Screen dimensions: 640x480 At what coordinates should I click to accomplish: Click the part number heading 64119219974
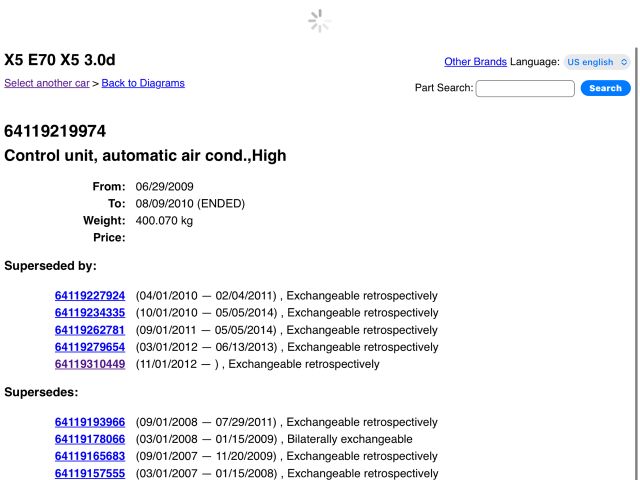tap(55, 132)
